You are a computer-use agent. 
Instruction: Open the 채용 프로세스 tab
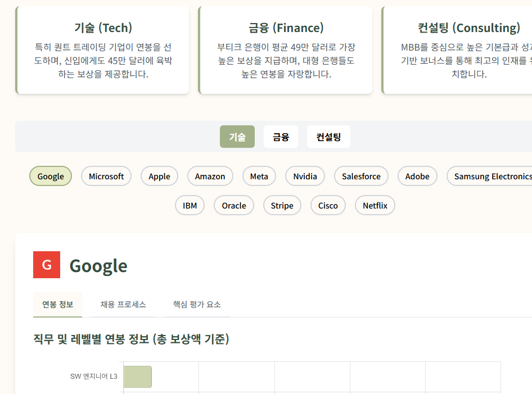click(x=123, y=304)
